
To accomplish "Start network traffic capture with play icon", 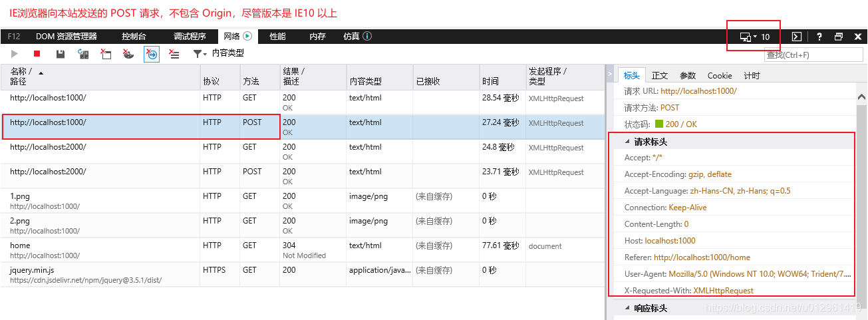I will [x=15, y=54].
